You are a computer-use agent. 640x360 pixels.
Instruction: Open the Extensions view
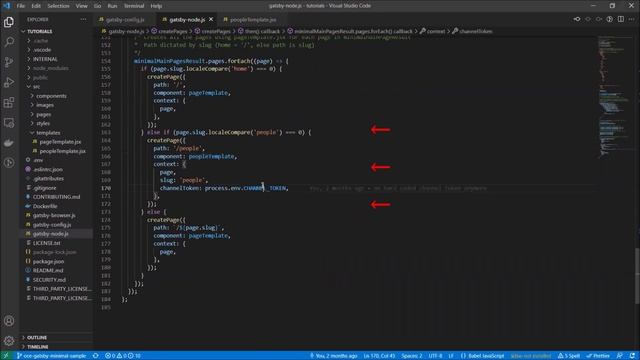point(9,102)
